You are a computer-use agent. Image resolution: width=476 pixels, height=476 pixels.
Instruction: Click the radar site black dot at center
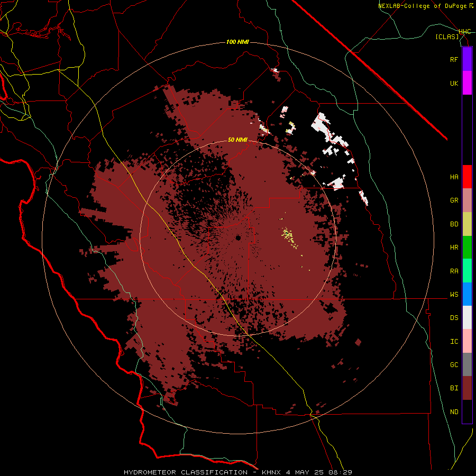point(238,238)
